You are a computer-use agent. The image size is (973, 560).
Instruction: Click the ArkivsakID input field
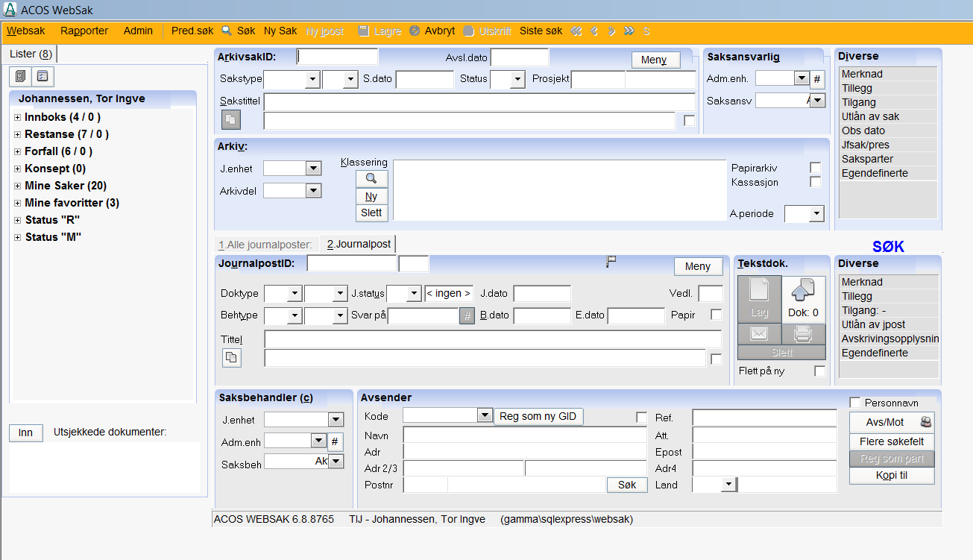coord(338,57)
